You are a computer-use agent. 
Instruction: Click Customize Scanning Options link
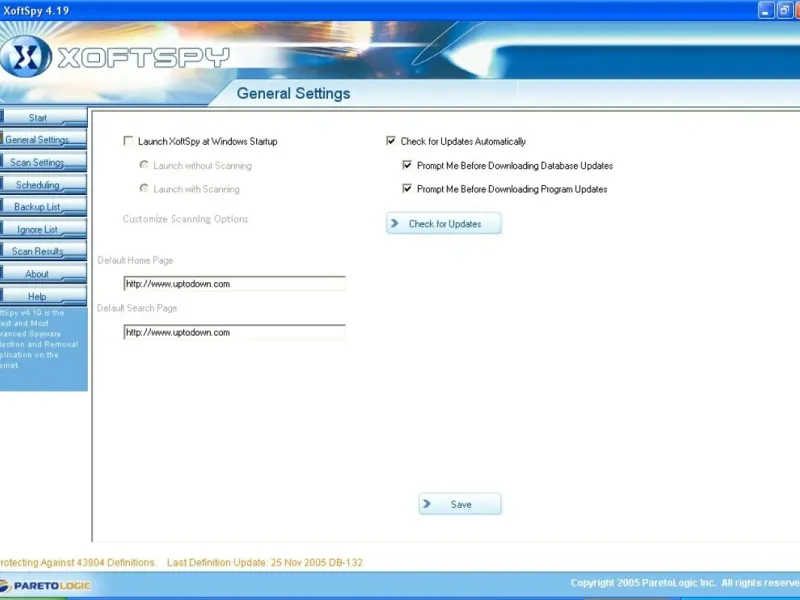[185, 219]
